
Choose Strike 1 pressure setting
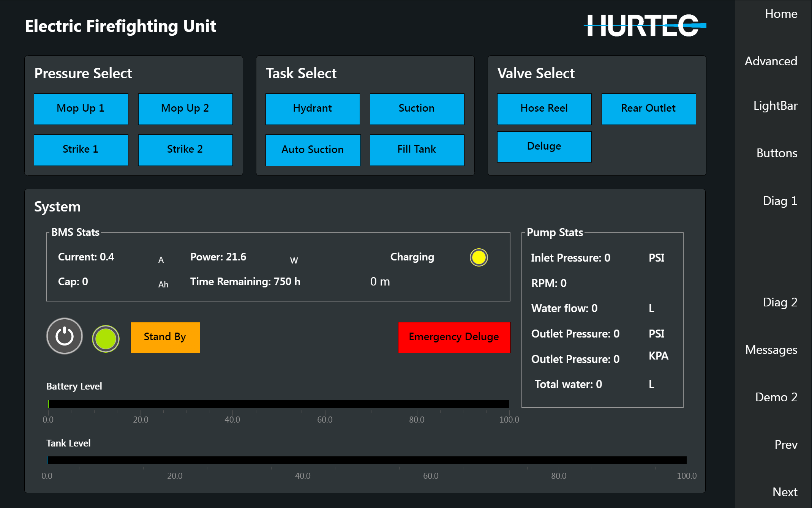click(81, 150)
